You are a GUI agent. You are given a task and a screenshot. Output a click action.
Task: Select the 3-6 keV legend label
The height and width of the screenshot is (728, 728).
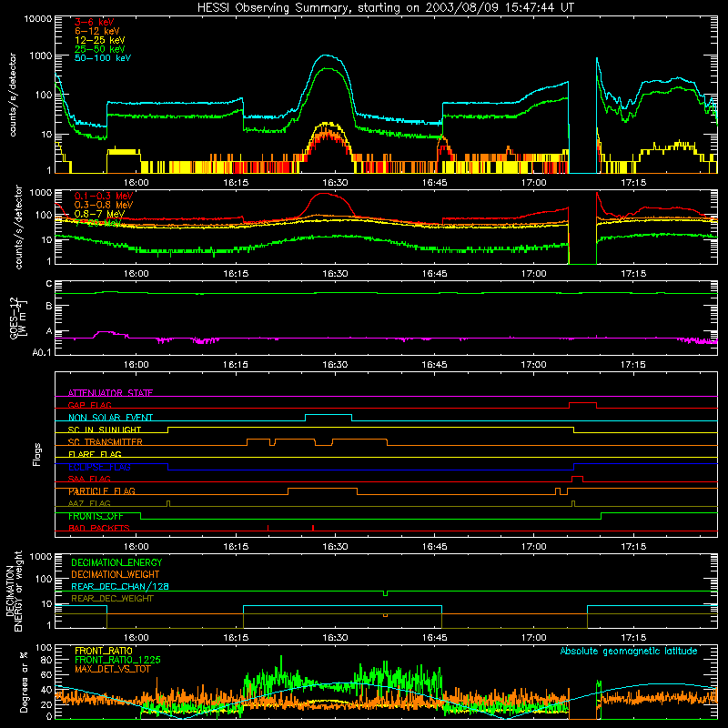pyautogui.click(x=95, y=22)
